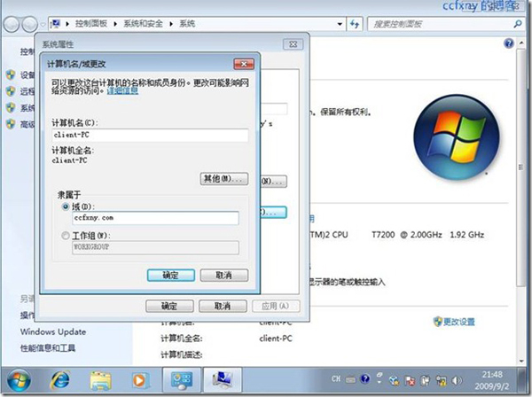The image size is (532, 397).
Task: Click 控制面板 in the address breadcrumb
Action: (x=91, y=24)
